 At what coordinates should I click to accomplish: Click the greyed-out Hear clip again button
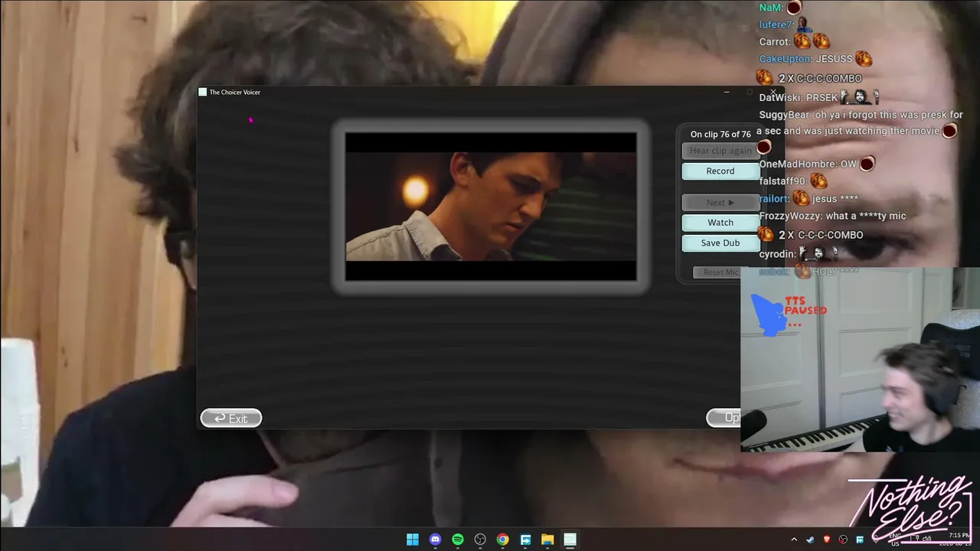point(720,151)
